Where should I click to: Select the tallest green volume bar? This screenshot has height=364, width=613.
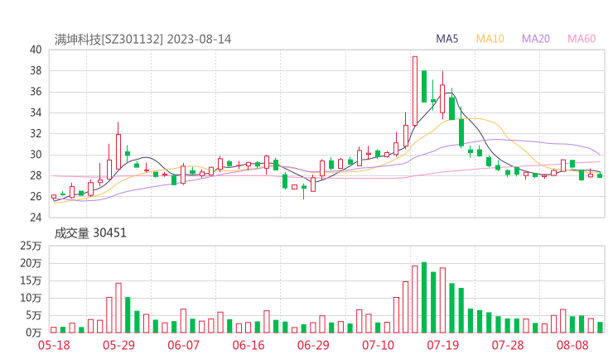pyautogui.click(x=424, y=298)
